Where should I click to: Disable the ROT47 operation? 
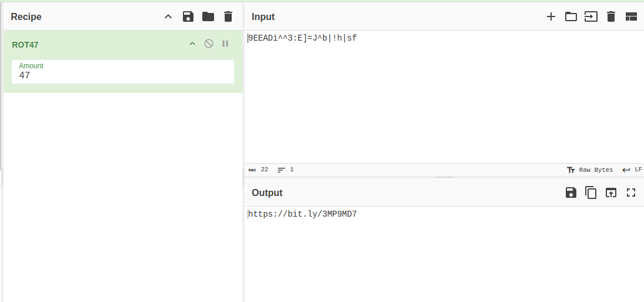[209, 44]
